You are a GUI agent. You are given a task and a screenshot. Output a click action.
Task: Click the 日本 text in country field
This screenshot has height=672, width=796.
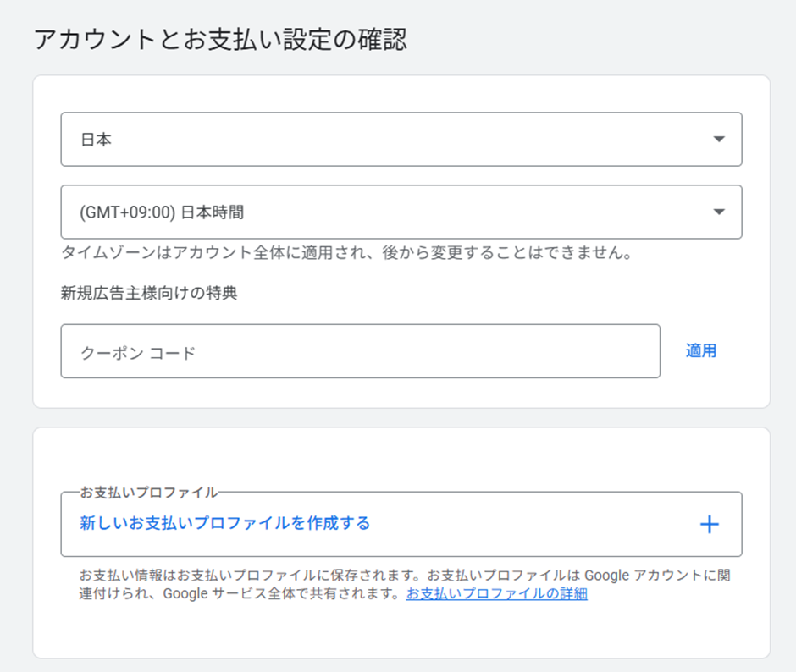tap(96, 140)
